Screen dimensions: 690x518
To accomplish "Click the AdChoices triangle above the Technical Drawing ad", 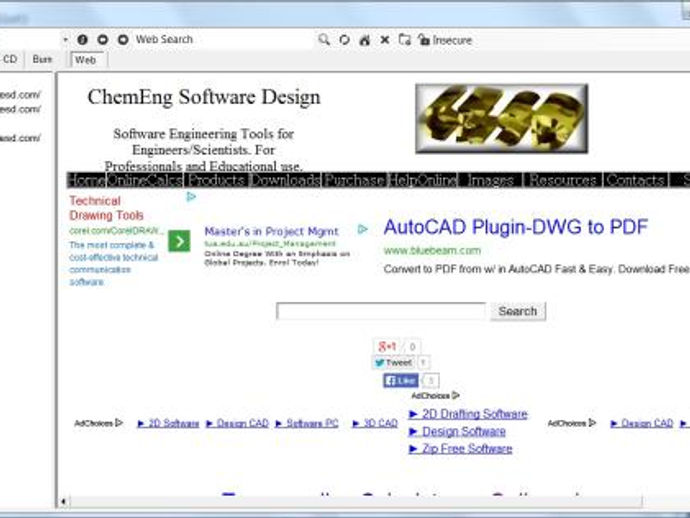I will click(191, 197).
